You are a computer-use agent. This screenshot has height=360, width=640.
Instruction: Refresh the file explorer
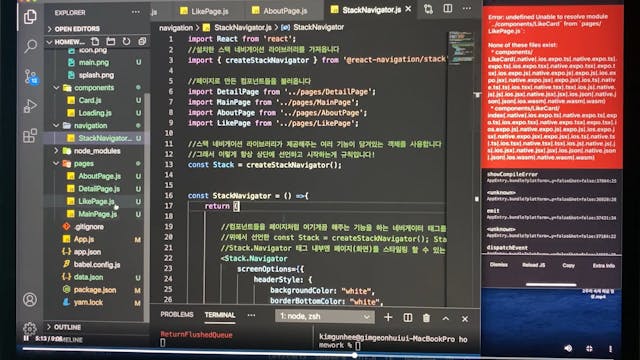click(x=126, y=41)
